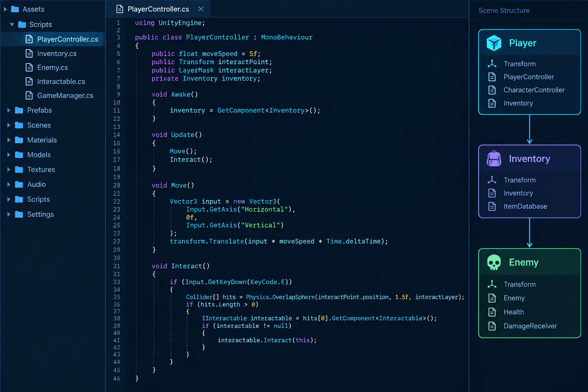588x392 pixels.
Task: Click the 'void Awake()' method declaration
Action: click(x=175, y=95)
